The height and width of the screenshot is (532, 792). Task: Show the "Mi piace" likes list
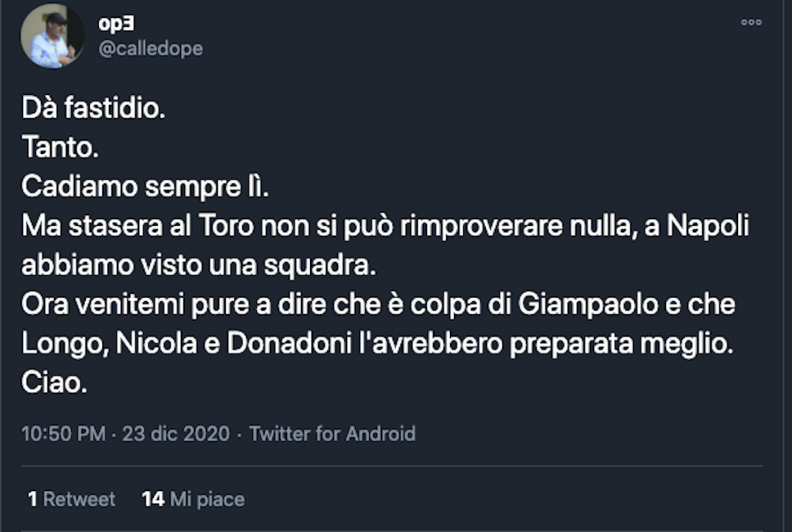click(207, 500)
